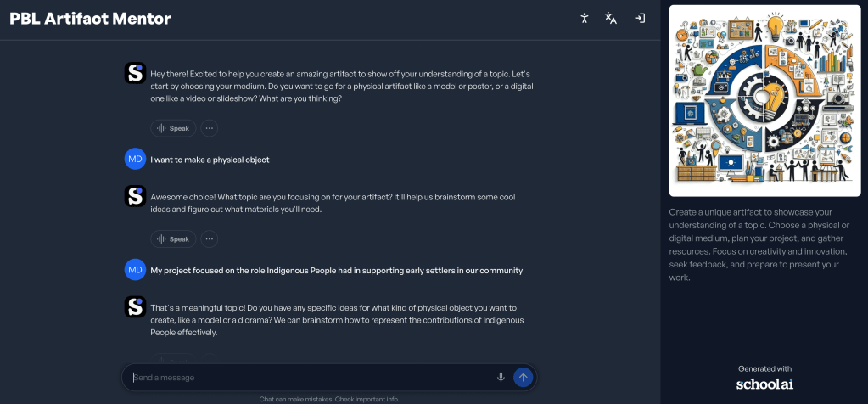This screenshot has width=868, height=404.
Task: Focus the "Send a message" input field
Action: pos(310,378)
